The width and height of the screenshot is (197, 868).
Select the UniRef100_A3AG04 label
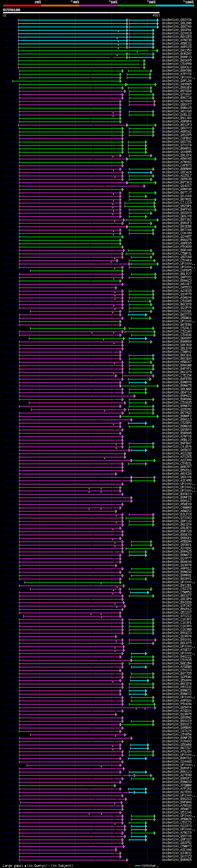(177, 297)
